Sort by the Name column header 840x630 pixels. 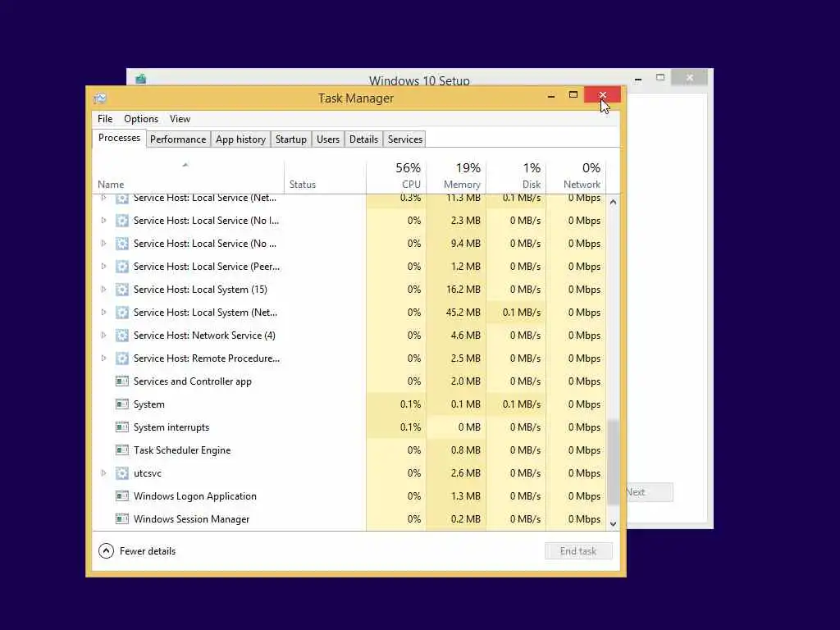pos(188,176)
